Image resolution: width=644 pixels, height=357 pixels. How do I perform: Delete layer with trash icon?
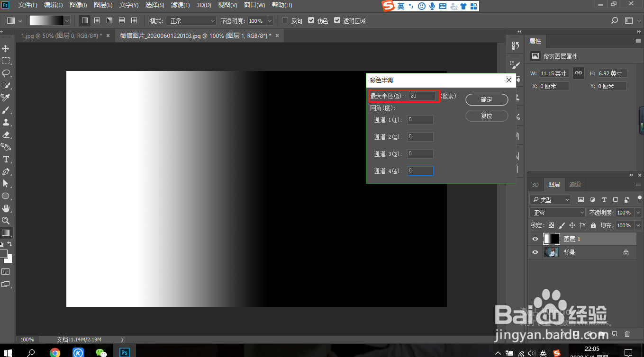(x=627, y=334)
